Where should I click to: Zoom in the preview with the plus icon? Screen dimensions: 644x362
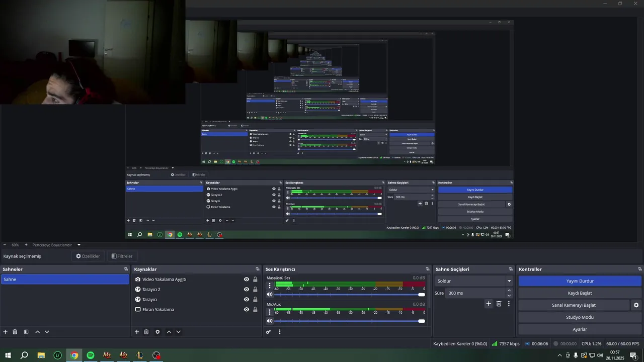26,245
